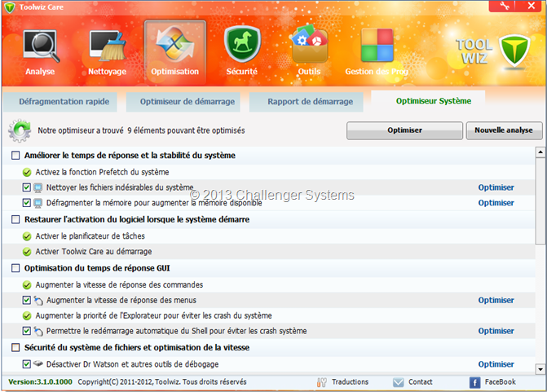Viewport: 547px width, 392px height.
Task: Open the Analyse magnifier icon
Action: [41, 46]
